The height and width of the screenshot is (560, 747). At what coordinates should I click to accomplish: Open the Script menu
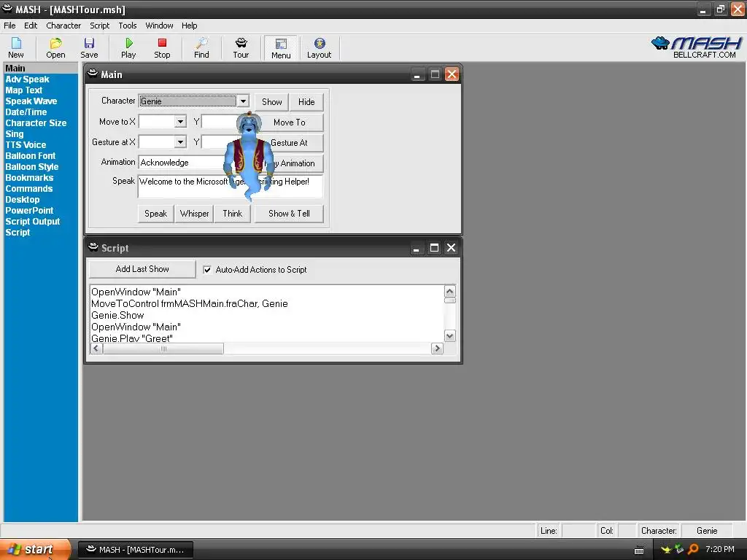[99, 26]
